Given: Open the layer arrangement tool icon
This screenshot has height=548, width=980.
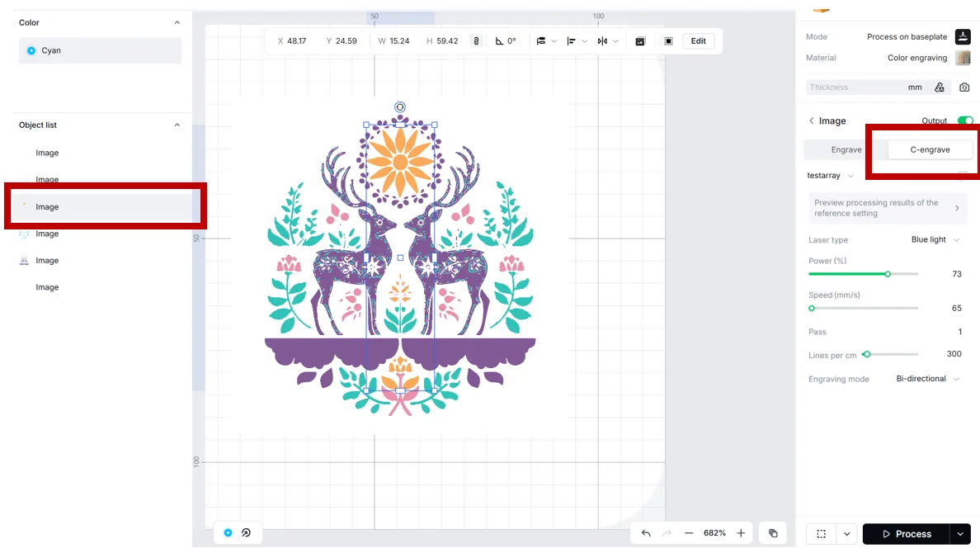Looking at the screenshot, I should [x=541, y=41].
